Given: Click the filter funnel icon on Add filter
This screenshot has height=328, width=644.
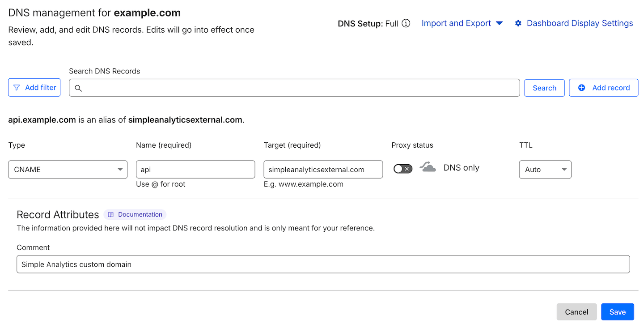Looking at the screenshot, I should click(17, 87).
